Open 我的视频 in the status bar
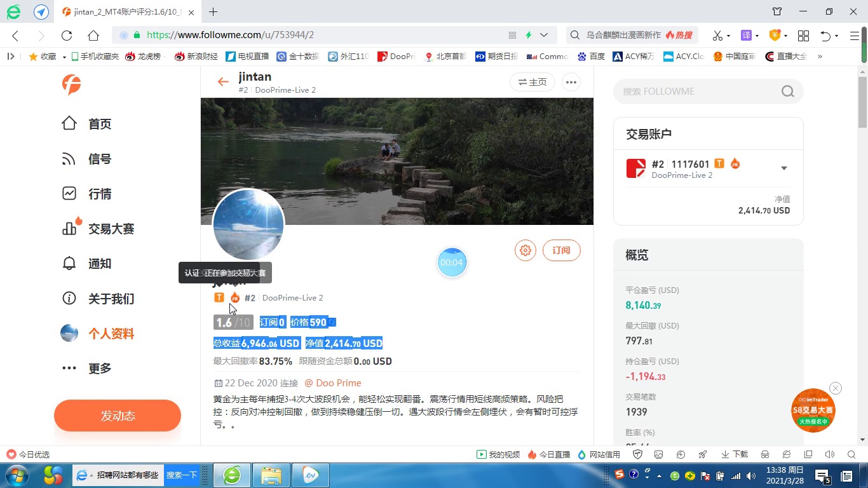Viewport: 868px width, 488px height. (x=499, y=454)
